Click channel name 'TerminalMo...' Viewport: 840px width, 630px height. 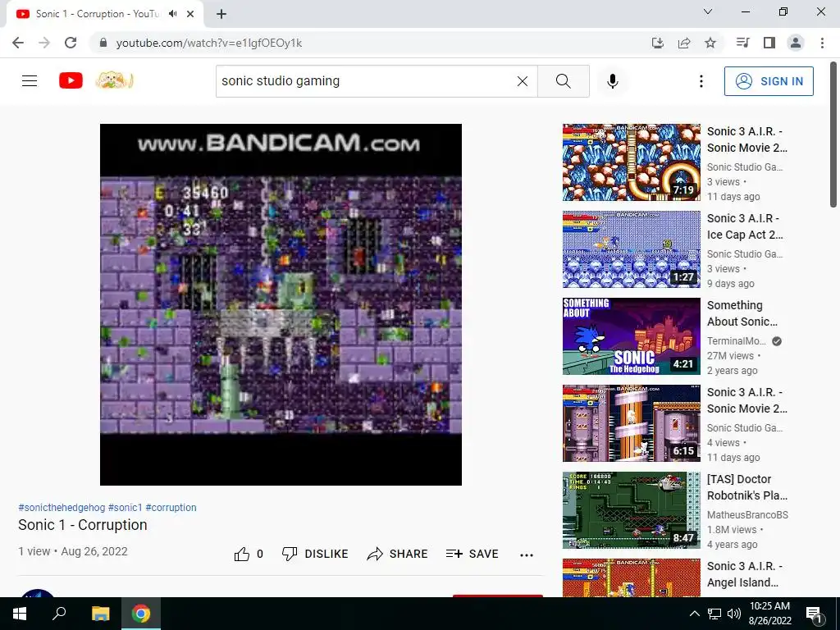(x=736, y=341)
